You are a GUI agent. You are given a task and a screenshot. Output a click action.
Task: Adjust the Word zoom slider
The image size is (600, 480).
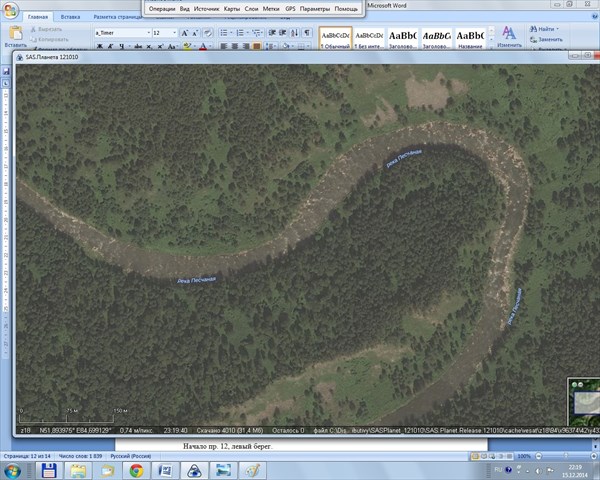pos(565,455)
